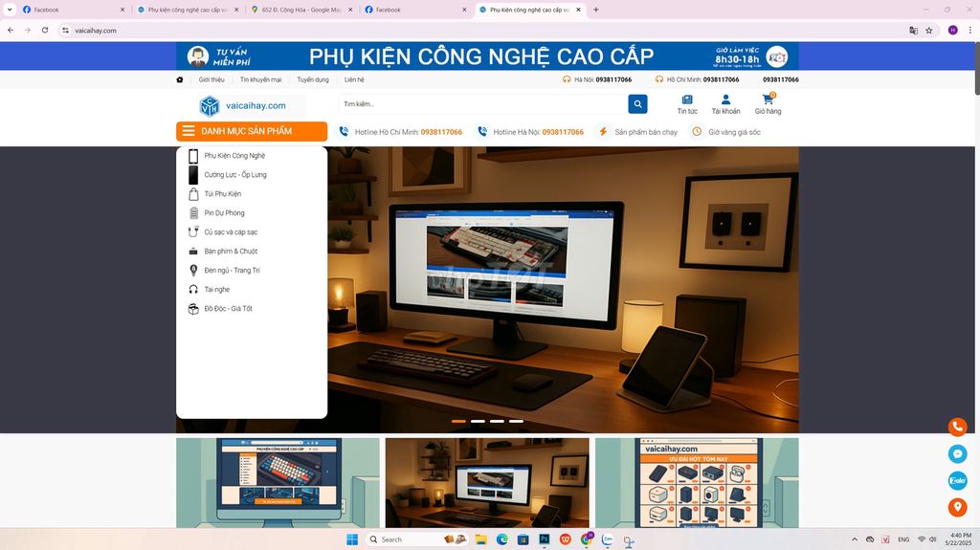980x550 pixels.
Task: Open the cartoon keyboard monitor promo thumbnail
Action: click(278, 482)
